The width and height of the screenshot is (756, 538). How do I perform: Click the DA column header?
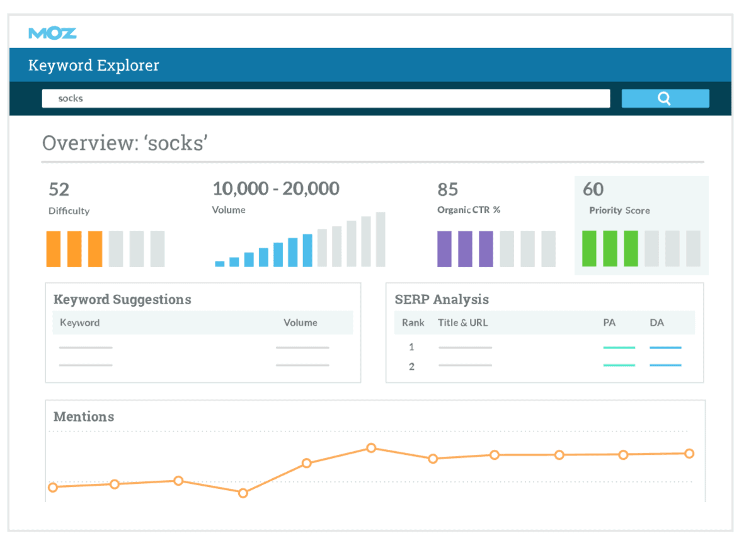point(656,323)
